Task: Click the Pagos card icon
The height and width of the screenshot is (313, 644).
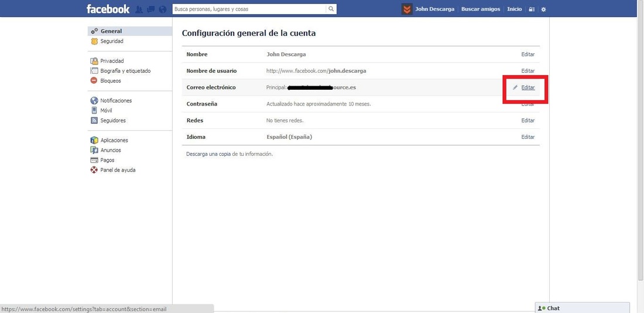Action: 94,160
